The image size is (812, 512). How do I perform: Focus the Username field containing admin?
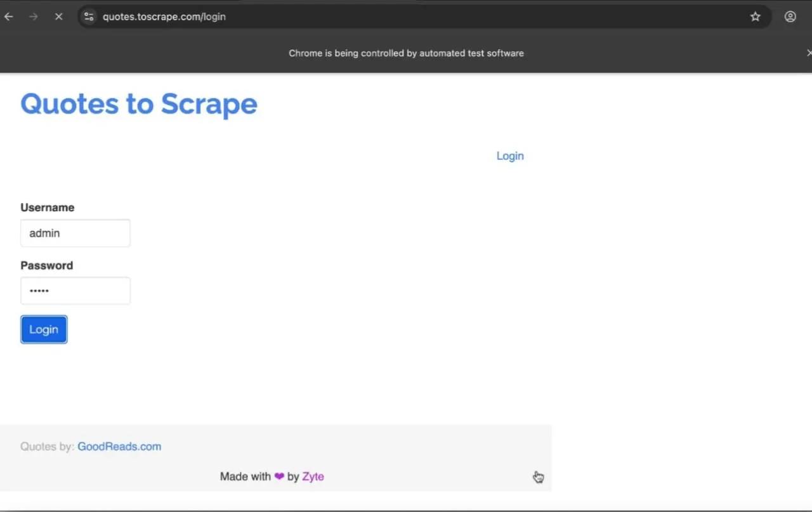point(75,233)
